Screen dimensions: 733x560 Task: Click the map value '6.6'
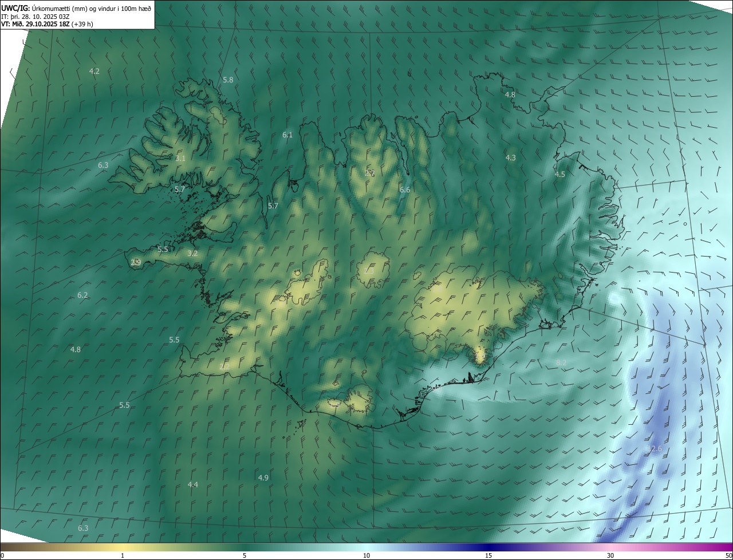(405, 190)
